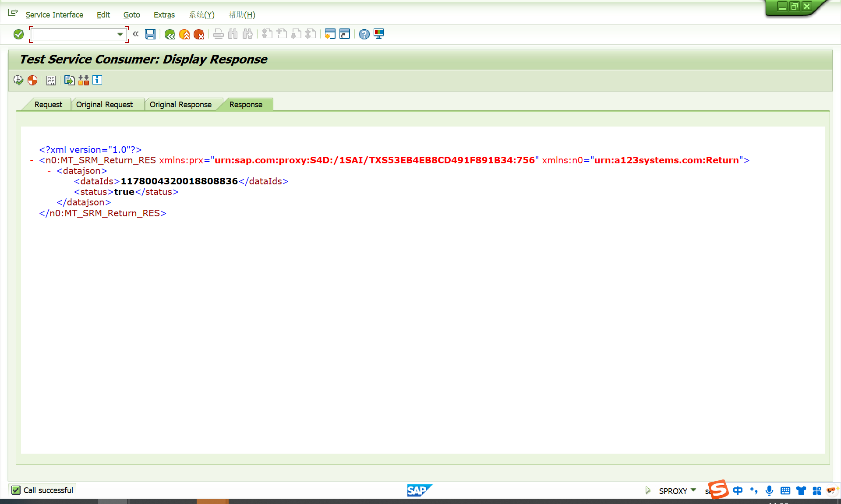The image size is (841, 504).
Task: Open the 系统(Y) menu
Action: pos(202,15)
